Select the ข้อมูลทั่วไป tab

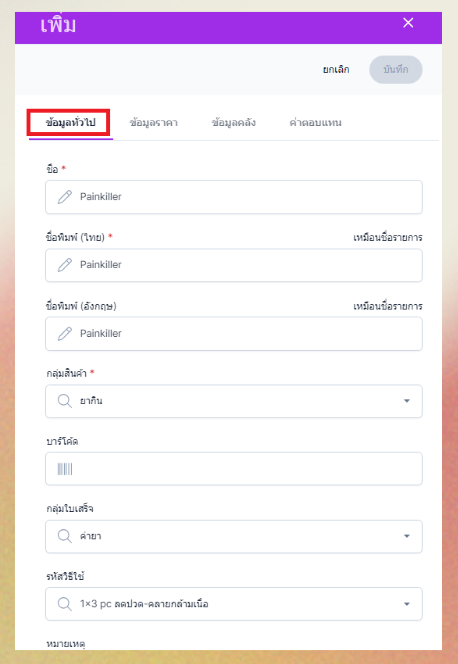pos(70,123)
